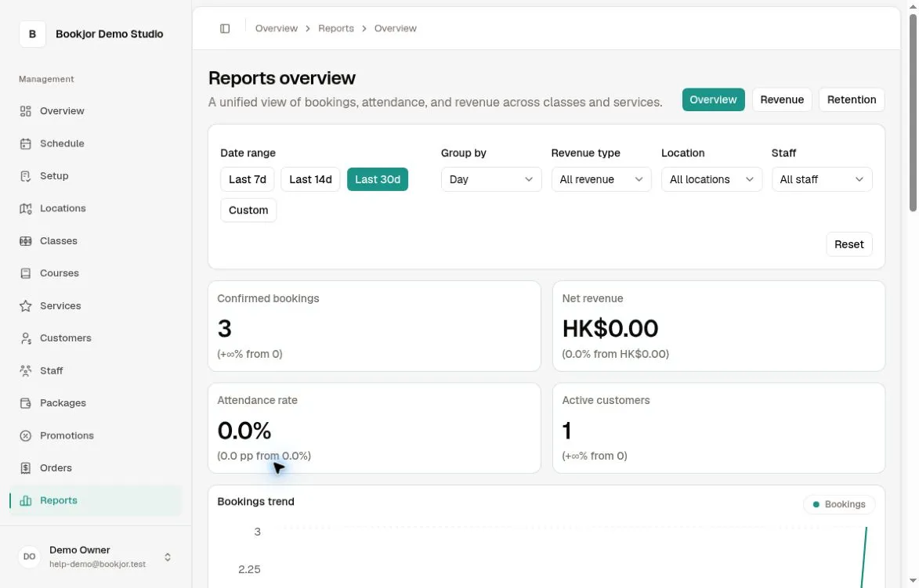Click the Classes icon in sidebar
The height and width of the screenshot is (588, 919).
click(x=25, y=240)
